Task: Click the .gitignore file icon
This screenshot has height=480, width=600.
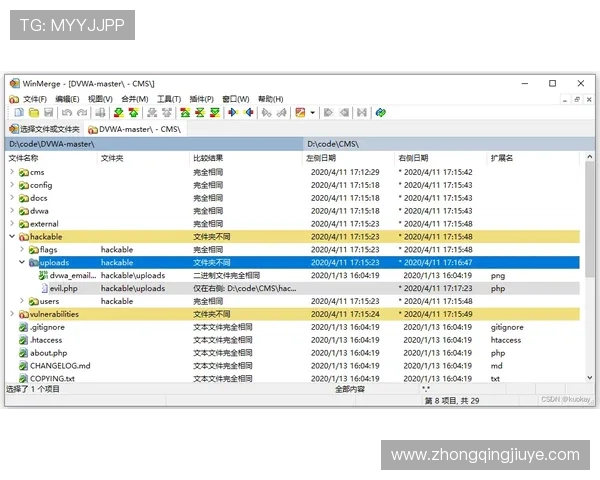Action: point(24,327)
